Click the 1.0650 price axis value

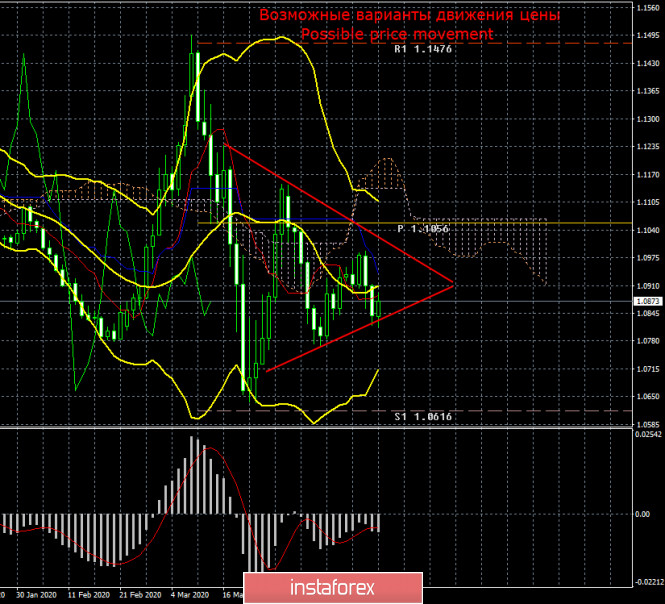pyautogui.click(x=647, y=396)
